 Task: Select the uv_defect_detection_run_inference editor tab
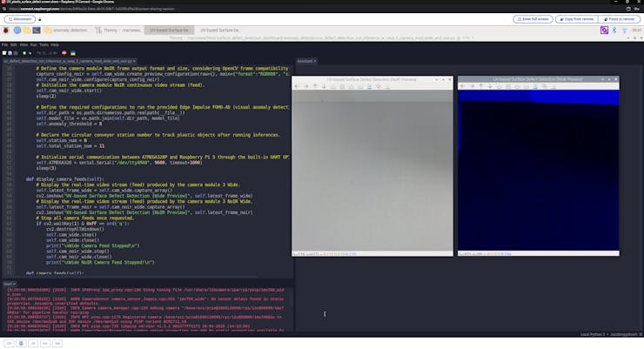[69, 61]
